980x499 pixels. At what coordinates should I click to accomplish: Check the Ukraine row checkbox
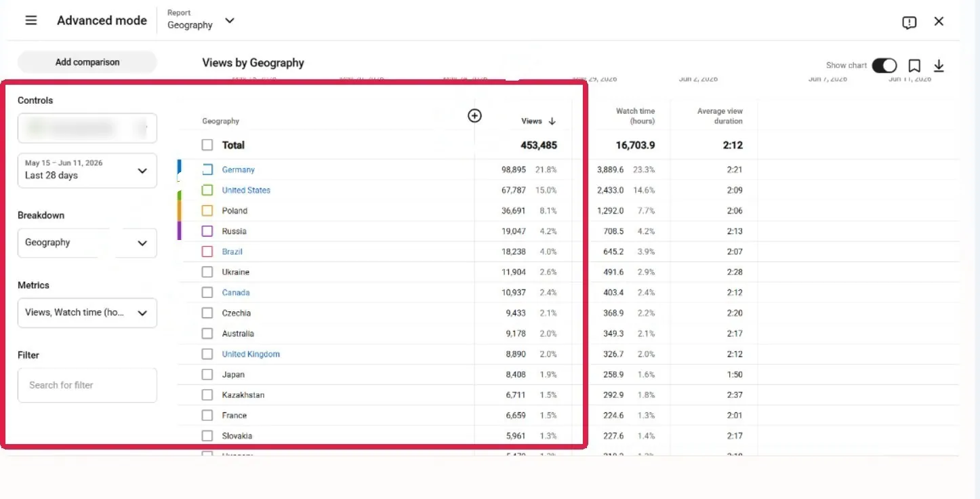[x=207, y=272]
